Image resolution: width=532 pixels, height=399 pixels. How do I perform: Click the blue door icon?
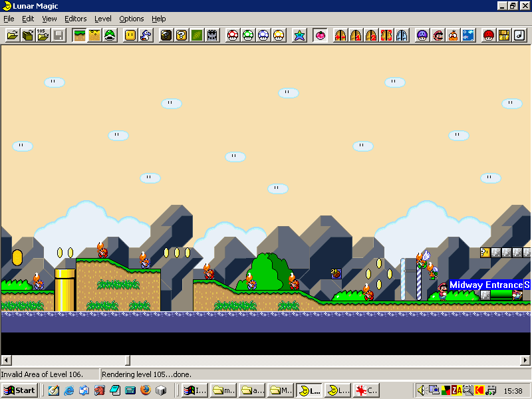pyautogui.click(x=402, y=35)
